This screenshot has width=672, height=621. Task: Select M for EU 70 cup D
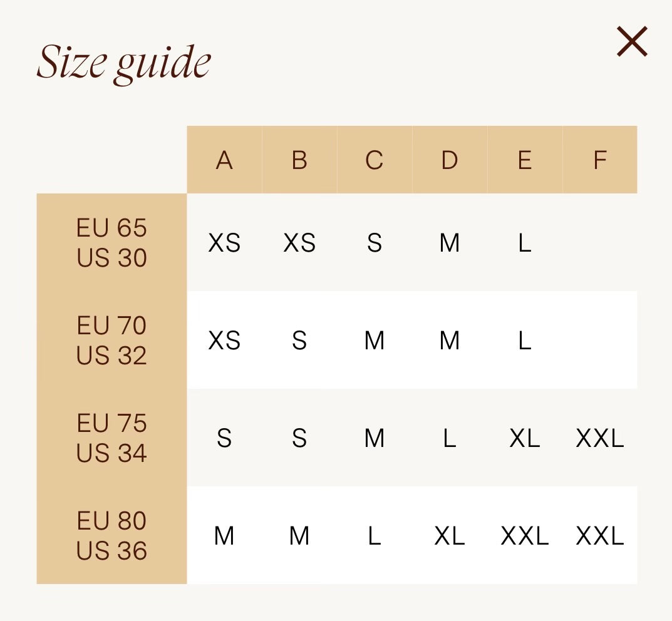[450, 340]
